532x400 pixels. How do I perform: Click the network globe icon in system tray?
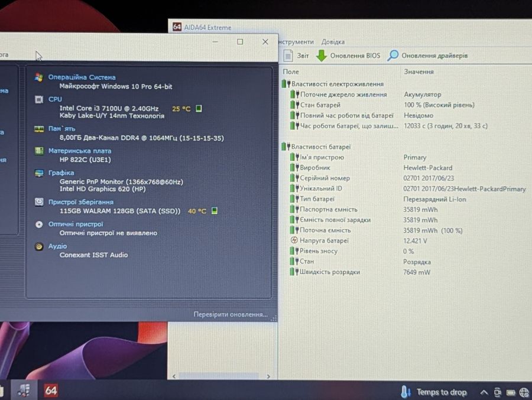click(524, 393)
